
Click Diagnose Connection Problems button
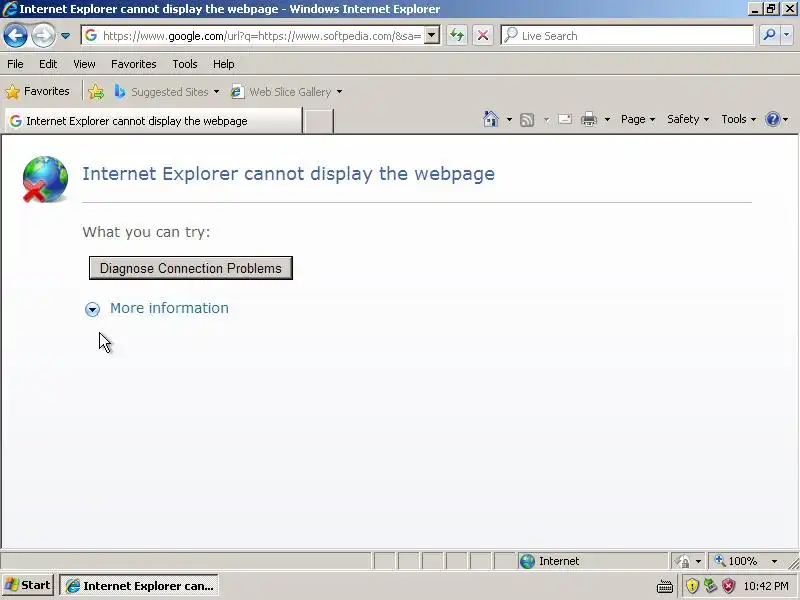[x=191, y=268]
